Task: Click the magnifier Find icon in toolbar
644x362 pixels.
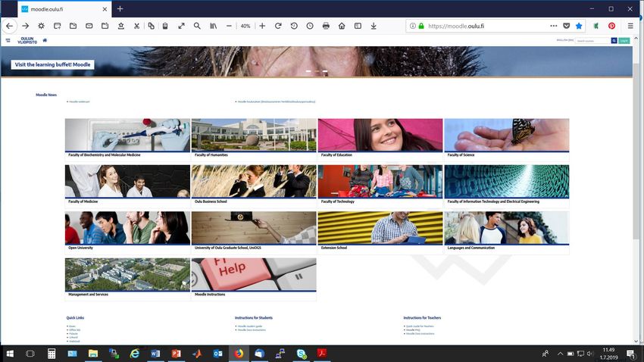Action: point(197,26)
